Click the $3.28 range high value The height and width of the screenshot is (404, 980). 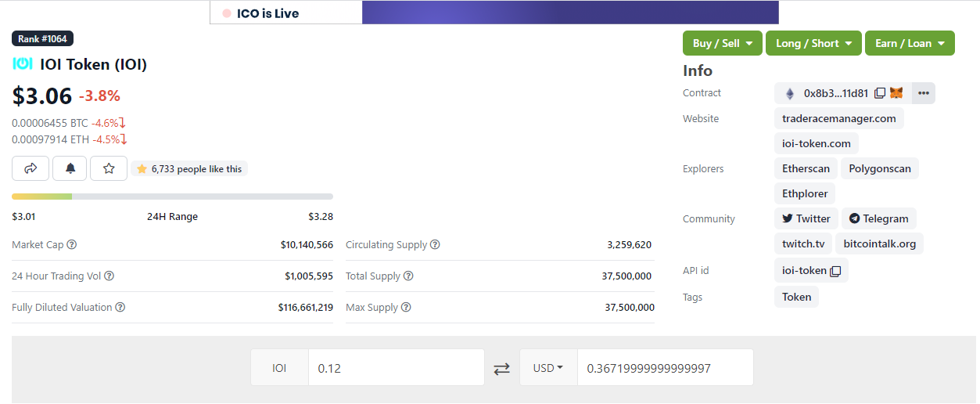(x=321, y=217)
